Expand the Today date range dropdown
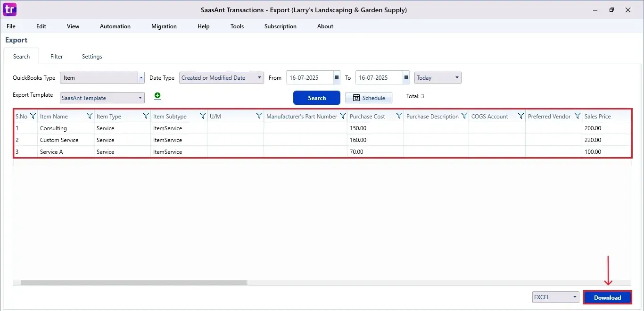The width and height of the screenshot is (644, 311). pos(438,77)
